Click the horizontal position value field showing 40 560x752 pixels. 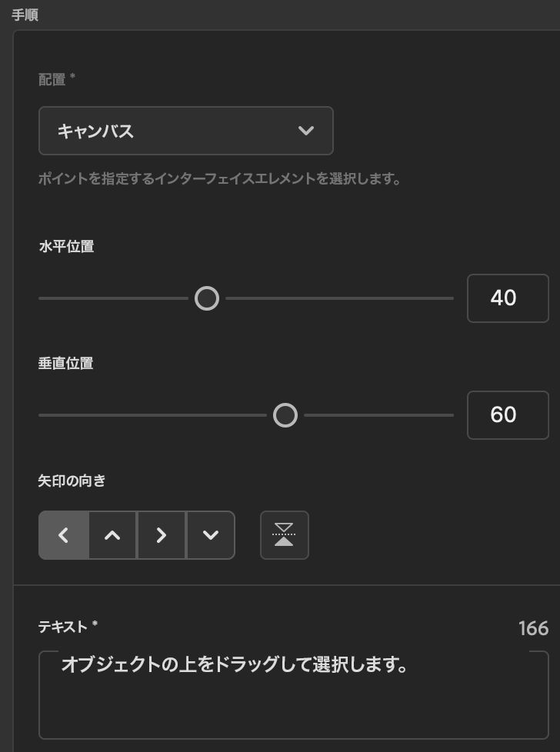coord(508,298)
